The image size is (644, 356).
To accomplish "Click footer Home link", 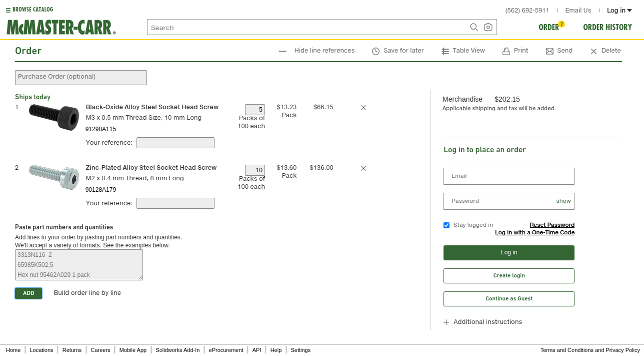I will [13, 350].
